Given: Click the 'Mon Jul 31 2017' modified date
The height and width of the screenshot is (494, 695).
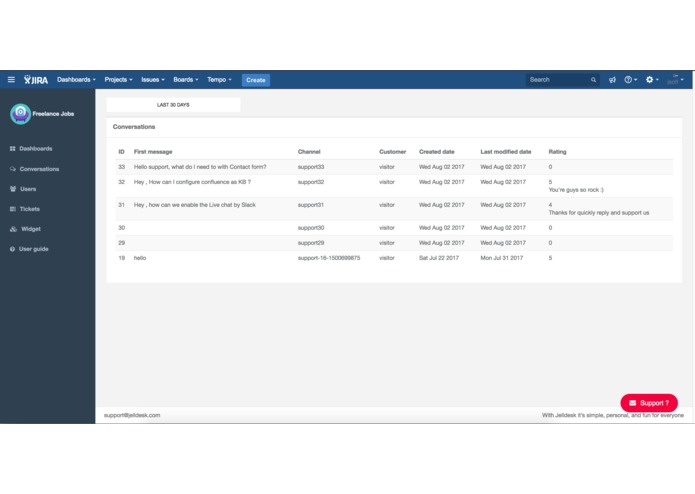Looking at the screenshot, I should [502, 258].
